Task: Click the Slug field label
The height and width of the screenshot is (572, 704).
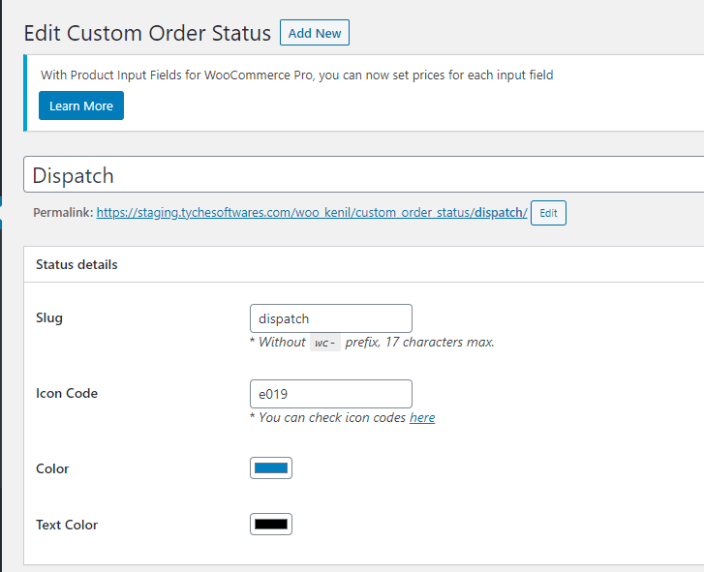Action: coord(49,318)
